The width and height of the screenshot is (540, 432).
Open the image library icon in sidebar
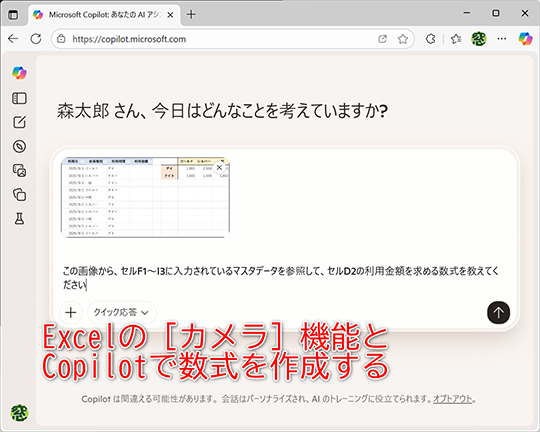[19, 171]
